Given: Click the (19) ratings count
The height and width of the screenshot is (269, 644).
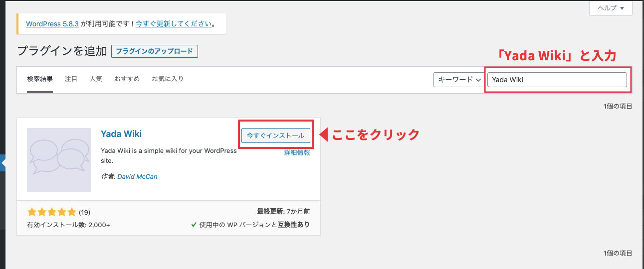Looking at the screenshot, I should pyautogui.click(x=84, y=212).
